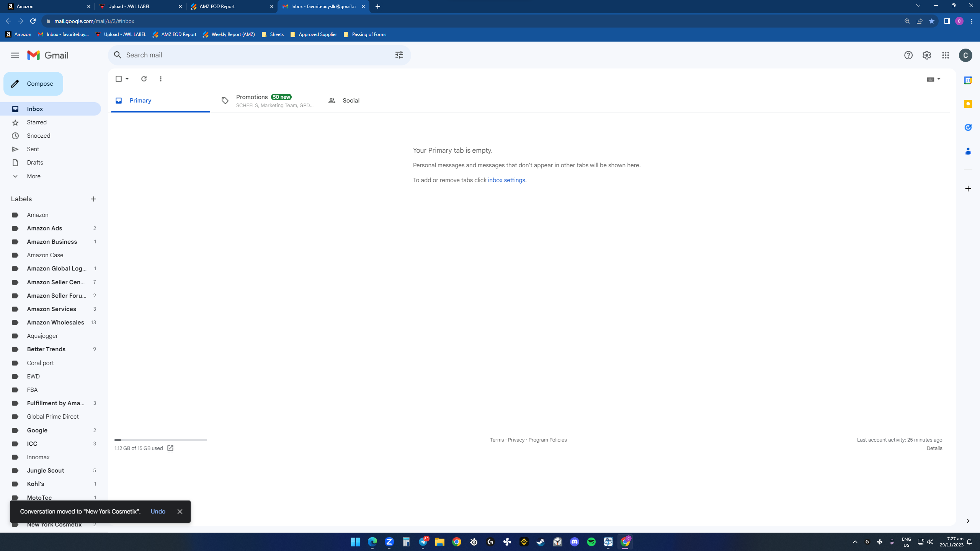
Task: Open the Program Policies link
Action: pyautogui.click(x=547, y=440)
